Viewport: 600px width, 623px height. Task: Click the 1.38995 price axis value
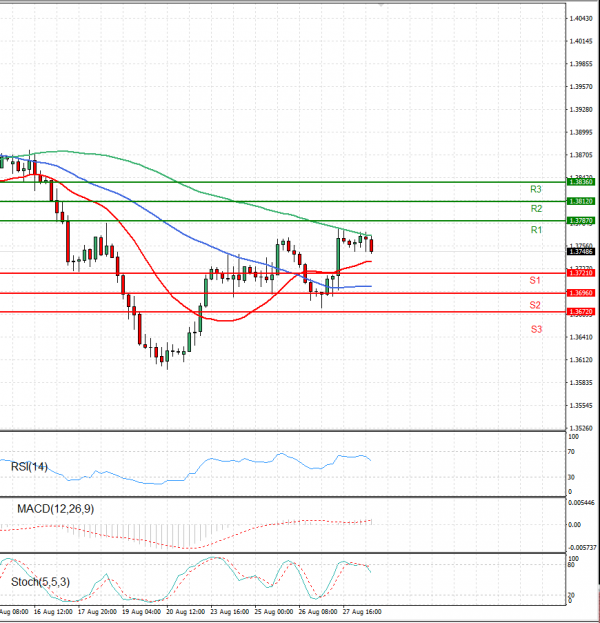581,132
